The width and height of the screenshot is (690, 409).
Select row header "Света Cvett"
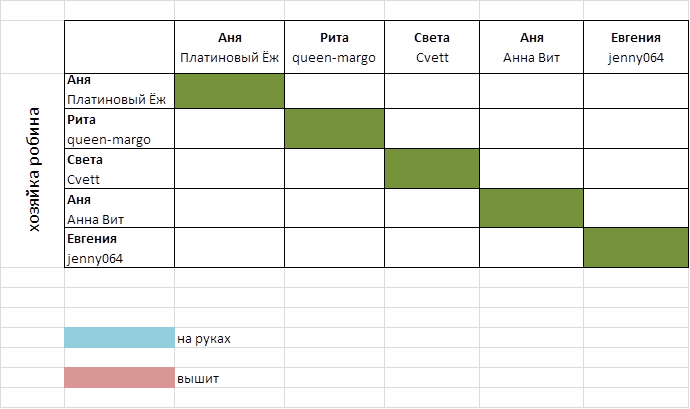119,169
